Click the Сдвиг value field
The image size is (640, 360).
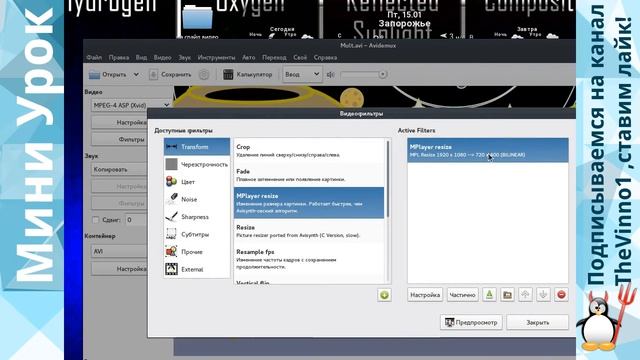(x=136, y=220)
